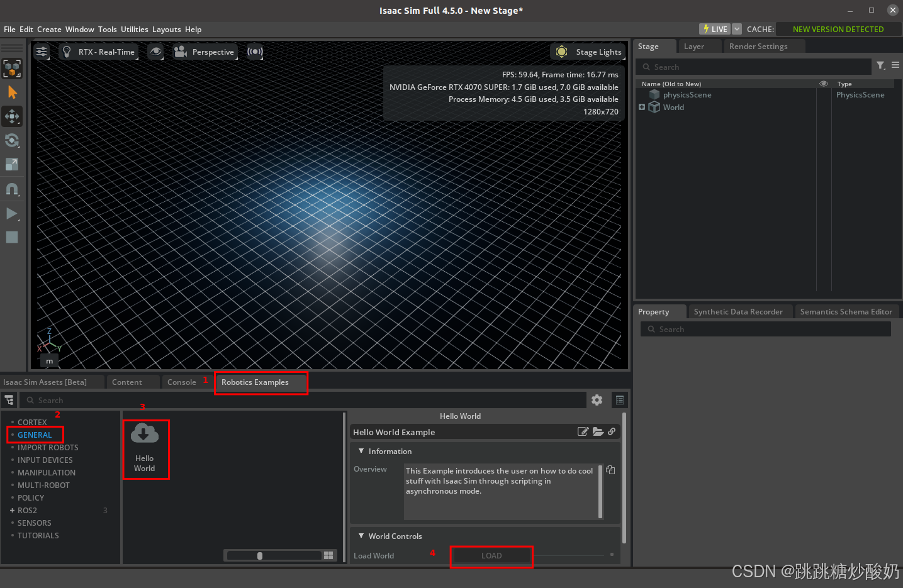Image resolution: width=903 pixels, height=588 pixels.
Task: Open the Help menu
Action: 193,30
